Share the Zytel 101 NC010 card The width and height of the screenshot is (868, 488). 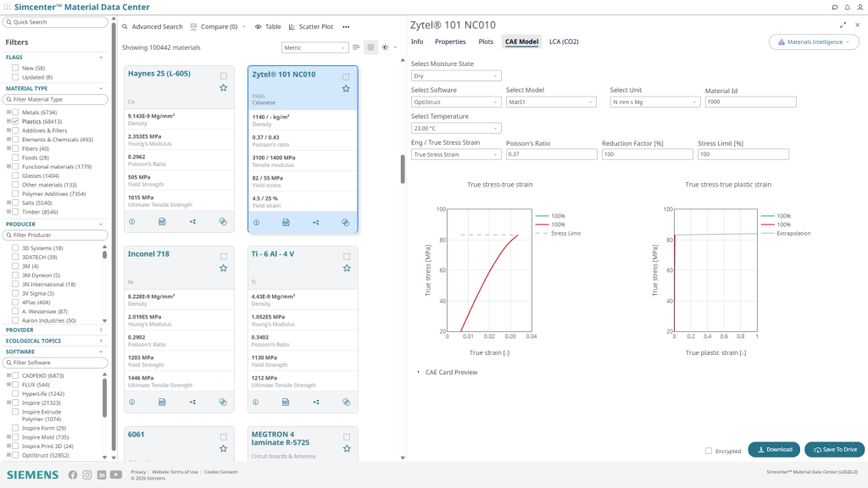pyautogui.click(x=315, y=223)
